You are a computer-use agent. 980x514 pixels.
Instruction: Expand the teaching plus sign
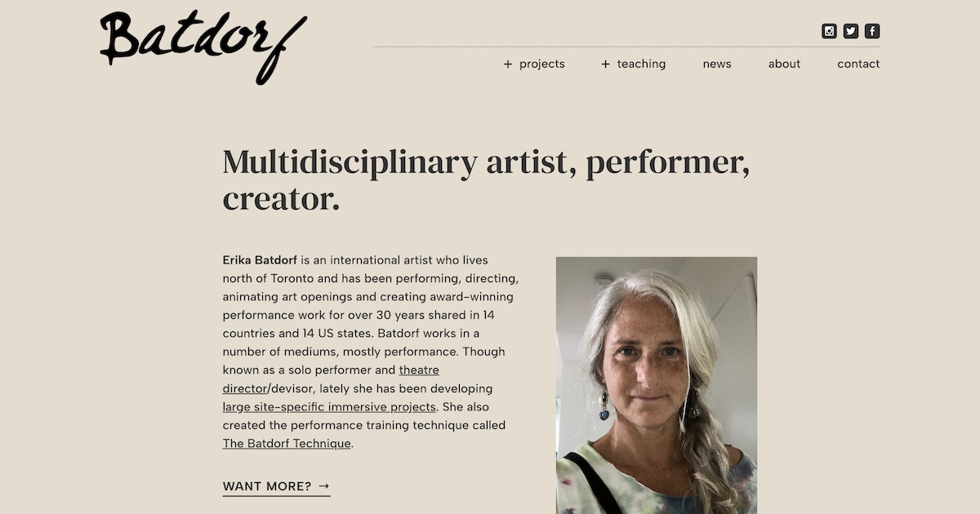[x=604, y=63]
